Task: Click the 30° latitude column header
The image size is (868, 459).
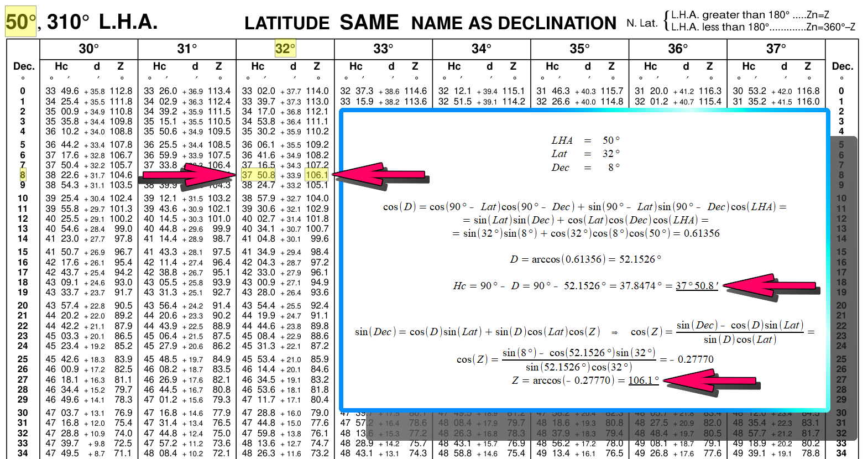Action: click(88, 49)
